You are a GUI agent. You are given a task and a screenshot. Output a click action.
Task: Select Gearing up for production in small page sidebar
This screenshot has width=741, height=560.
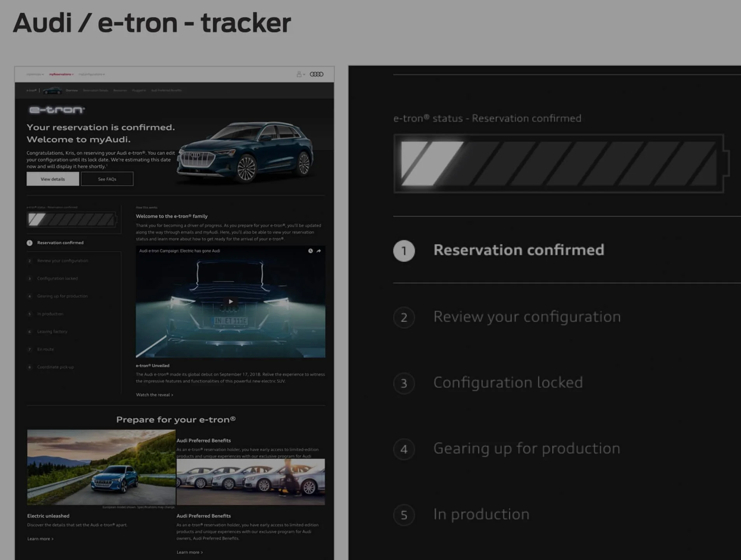tap(63, 296)
